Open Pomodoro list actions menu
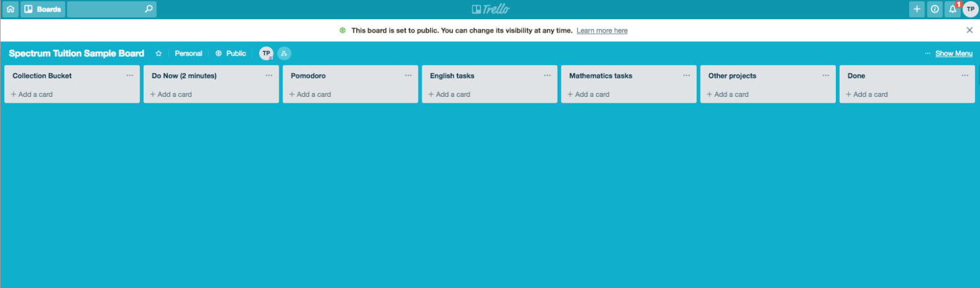The width and height of the screenshot is (980, 288). [x=408, y=75]
